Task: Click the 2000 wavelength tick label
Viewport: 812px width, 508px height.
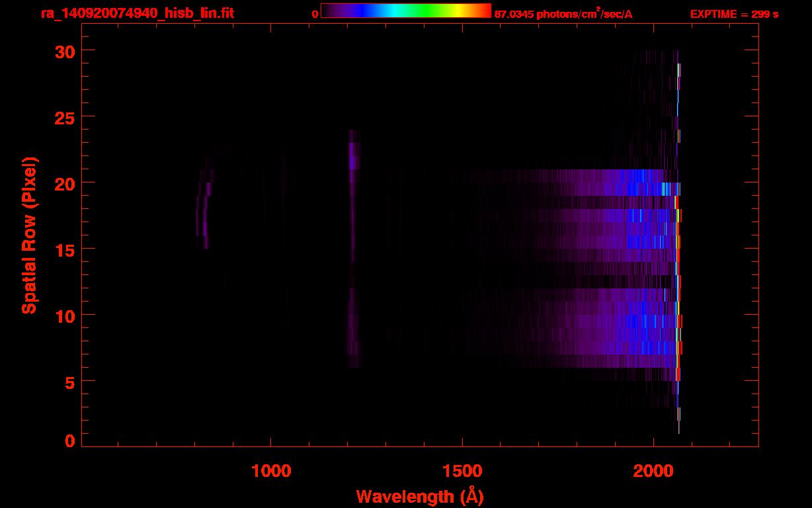Action: [x=653, y=472]
